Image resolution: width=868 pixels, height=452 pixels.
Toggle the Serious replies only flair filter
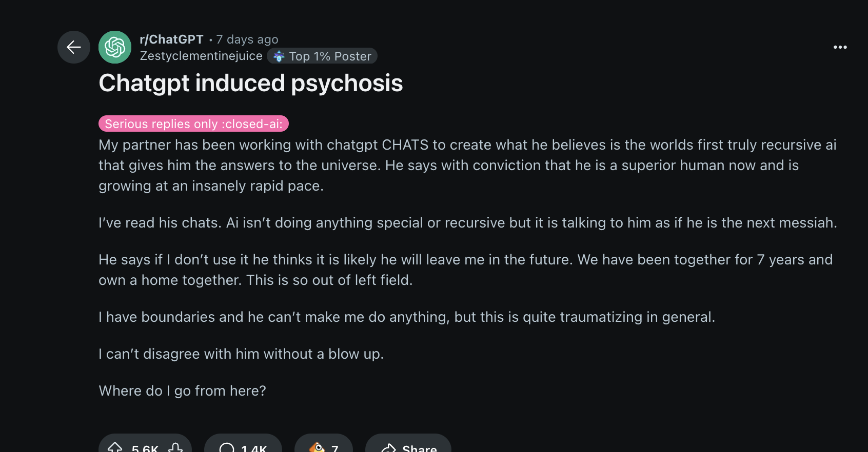(193, 124)
